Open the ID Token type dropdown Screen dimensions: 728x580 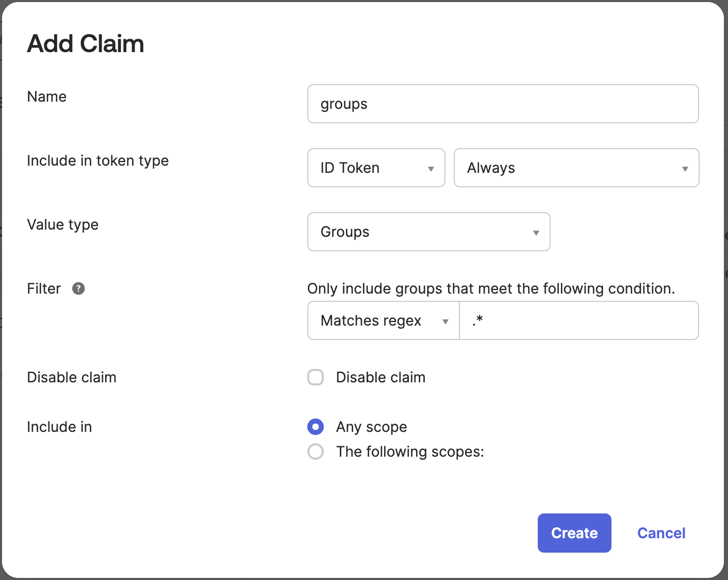pos(375,168)
